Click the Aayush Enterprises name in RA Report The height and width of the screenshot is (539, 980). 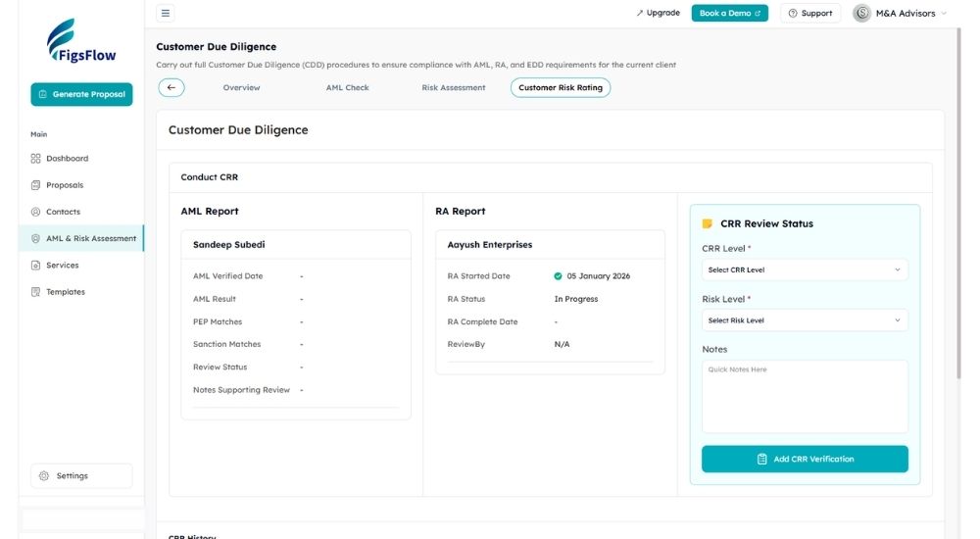[489, 244]
